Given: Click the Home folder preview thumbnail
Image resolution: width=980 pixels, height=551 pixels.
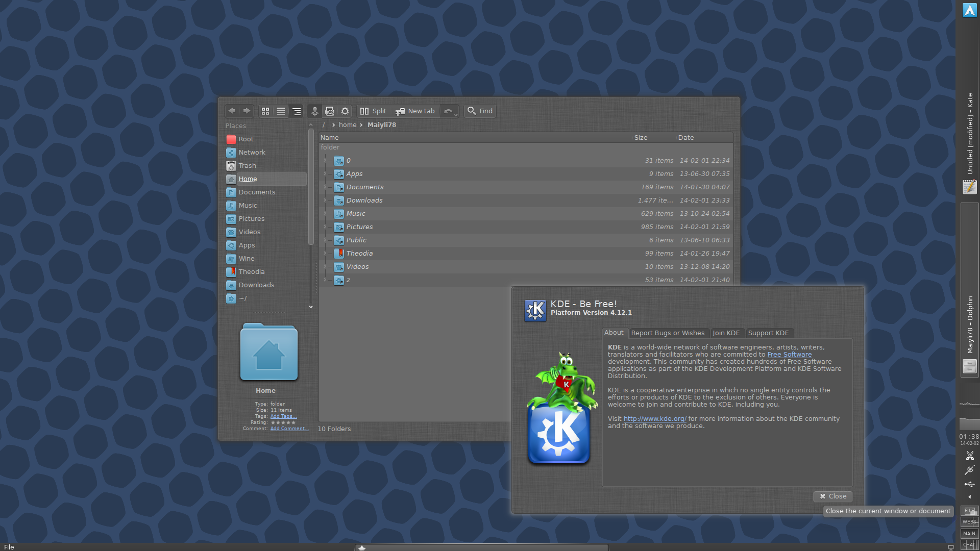Looking at the screenshot, I should tap(269, 352).
